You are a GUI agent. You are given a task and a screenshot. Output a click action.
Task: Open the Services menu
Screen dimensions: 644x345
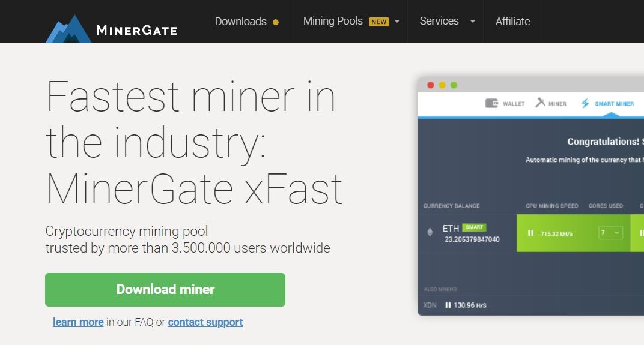tap(439, 22)
